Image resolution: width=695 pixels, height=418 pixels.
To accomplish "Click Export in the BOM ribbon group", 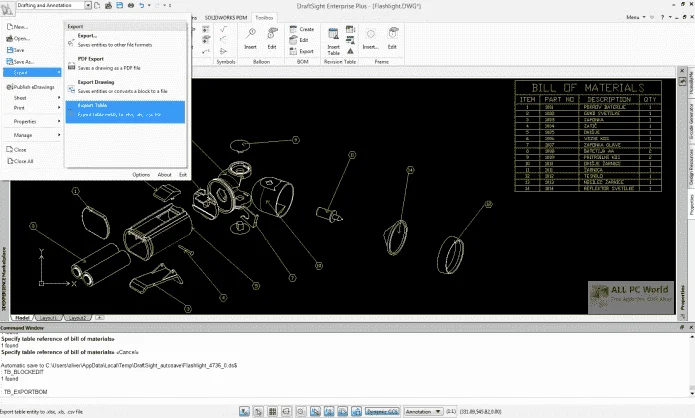I will (301, 51).
